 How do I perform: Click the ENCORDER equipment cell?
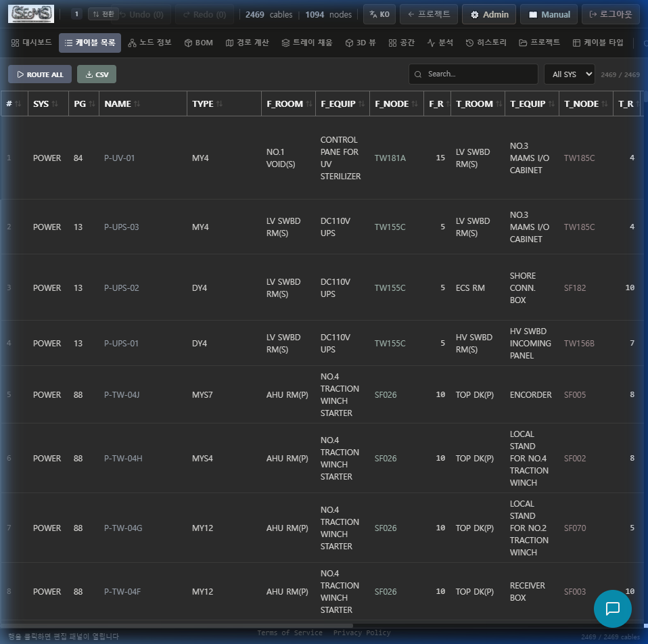pyautogui.click(x=530, y=395)
